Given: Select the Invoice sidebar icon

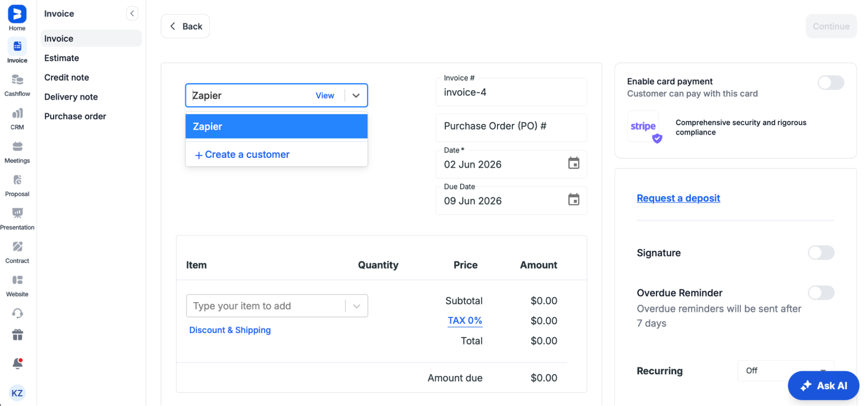Looking at the screenshot, I should pos(17,47).
